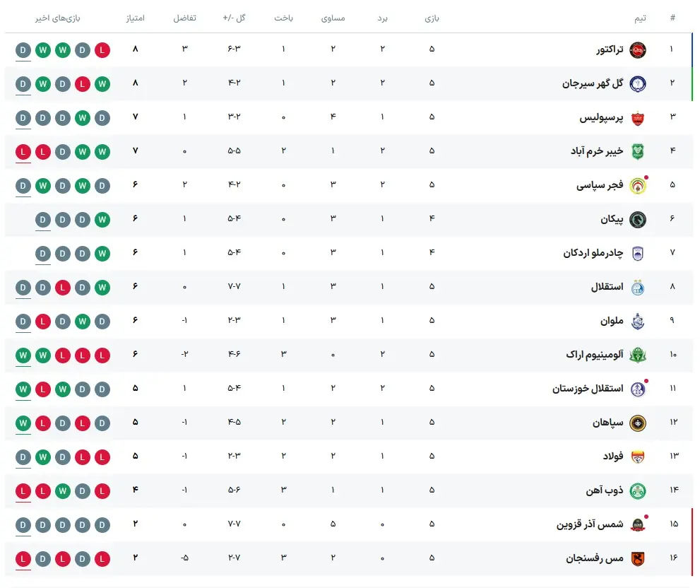Click Aluminium Arak's underlined latest W badge
This screenshot has width=700, height=588.
click(x=23, y=355)
